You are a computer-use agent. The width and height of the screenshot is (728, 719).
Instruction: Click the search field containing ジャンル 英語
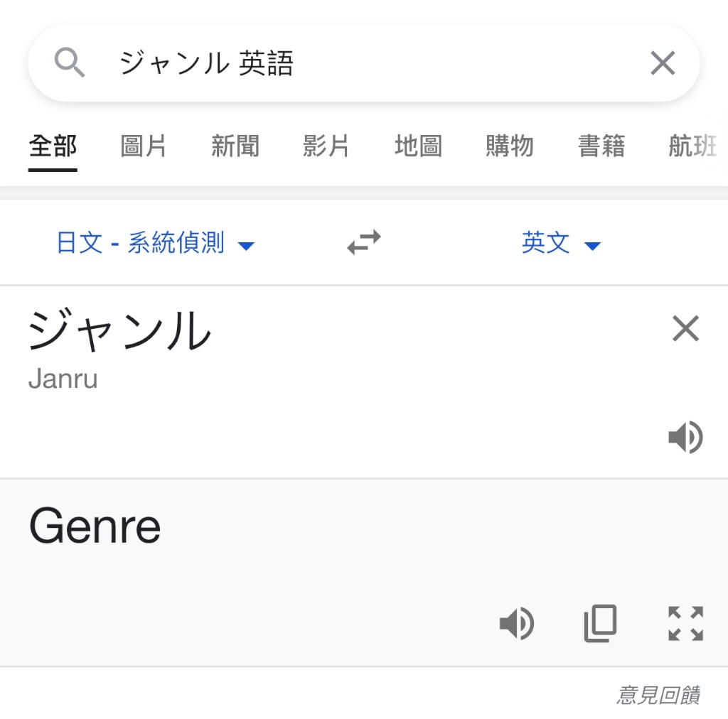click(364, 63)
